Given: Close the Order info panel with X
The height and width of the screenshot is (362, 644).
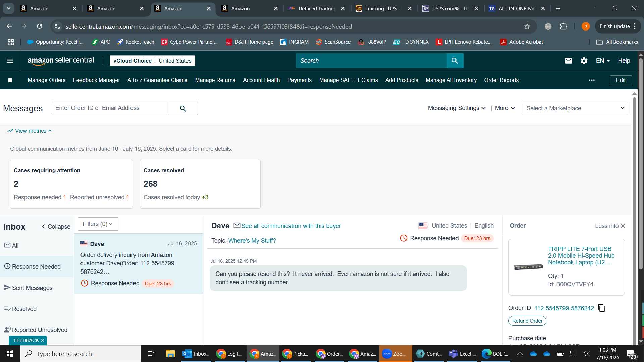Looking at the screenshot, I should tap(623, 226).
